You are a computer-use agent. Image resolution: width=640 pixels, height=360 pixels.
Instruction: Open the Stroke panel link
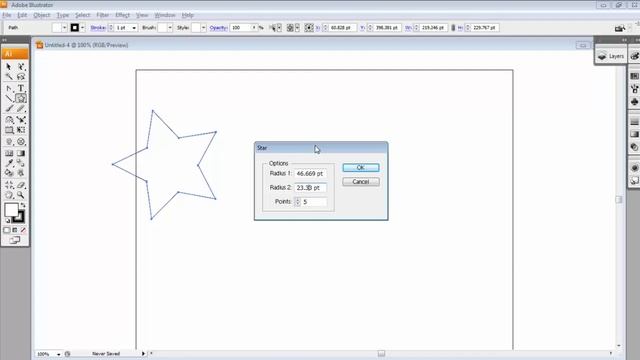pyautogui.click(x=98, y=28)
